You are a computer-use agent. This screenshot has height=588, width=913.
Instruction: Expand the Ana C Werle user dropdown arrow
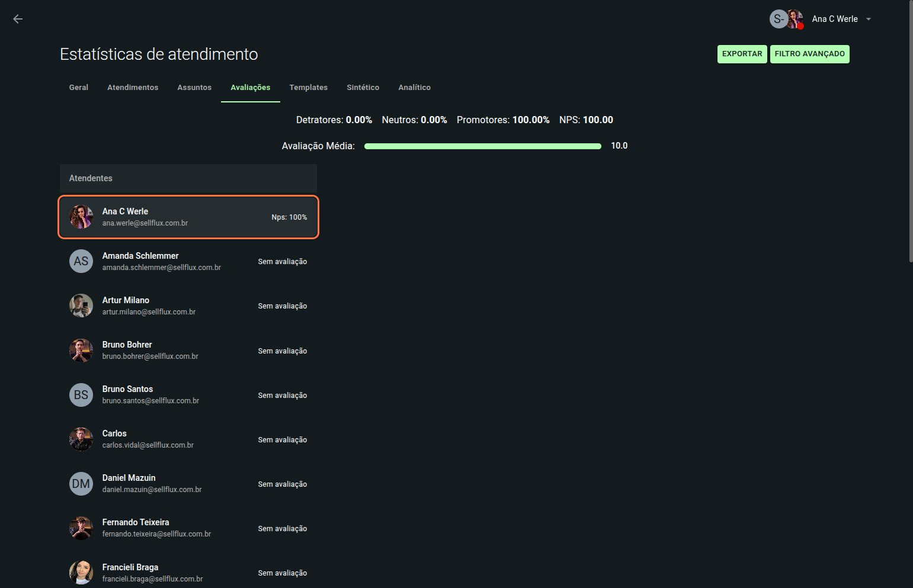[x=869, y=19]
